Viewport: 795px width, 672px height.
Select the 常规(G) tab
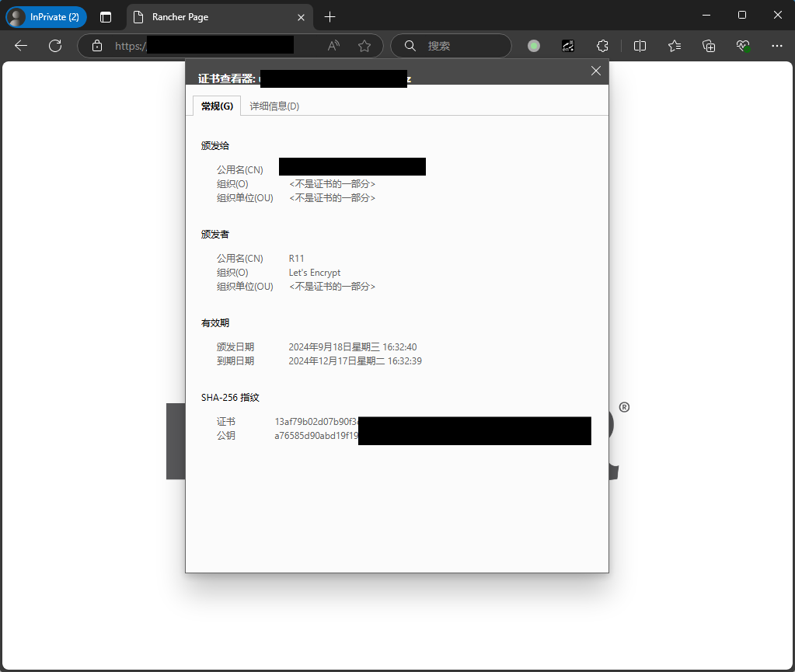click(x=217, y=106)
